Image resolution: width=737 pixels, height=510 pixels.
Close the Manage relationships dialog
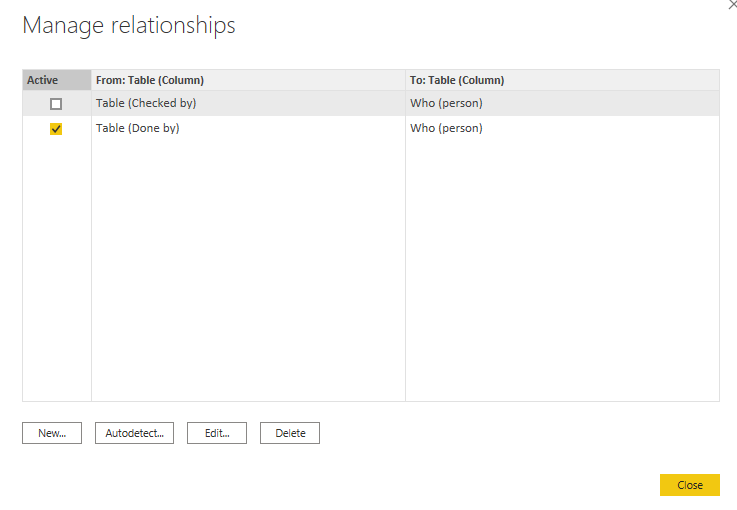point(690,485)
